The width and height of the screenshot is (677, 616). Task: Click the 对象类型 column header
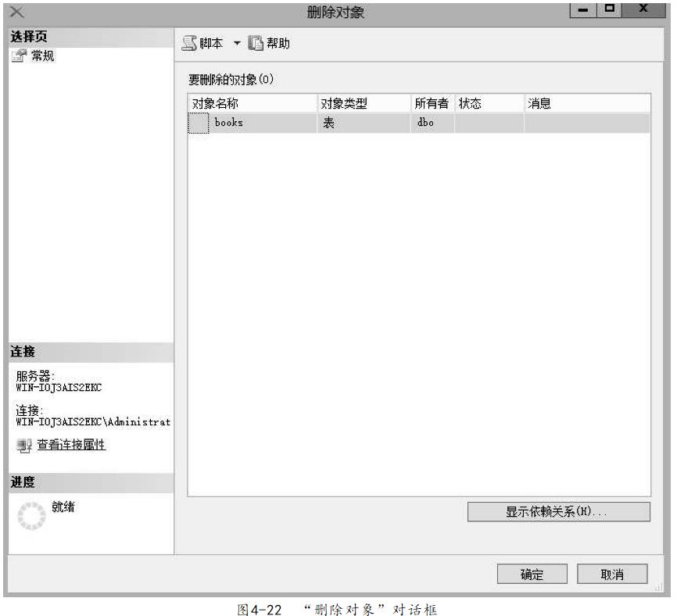point(363,103)
